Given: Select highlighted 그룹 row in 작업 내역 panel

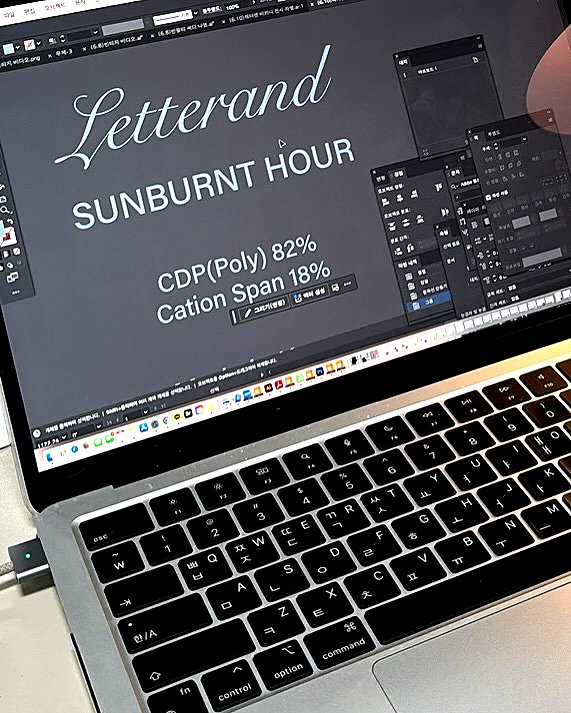Looking at the screenshot, I should (x=430, y=302).
